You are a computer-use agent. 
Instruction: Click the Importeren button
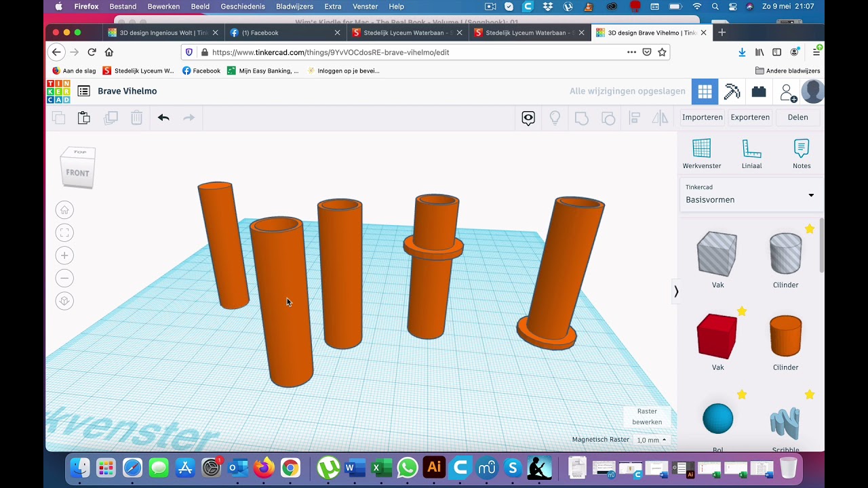click(x=703, y=117)
